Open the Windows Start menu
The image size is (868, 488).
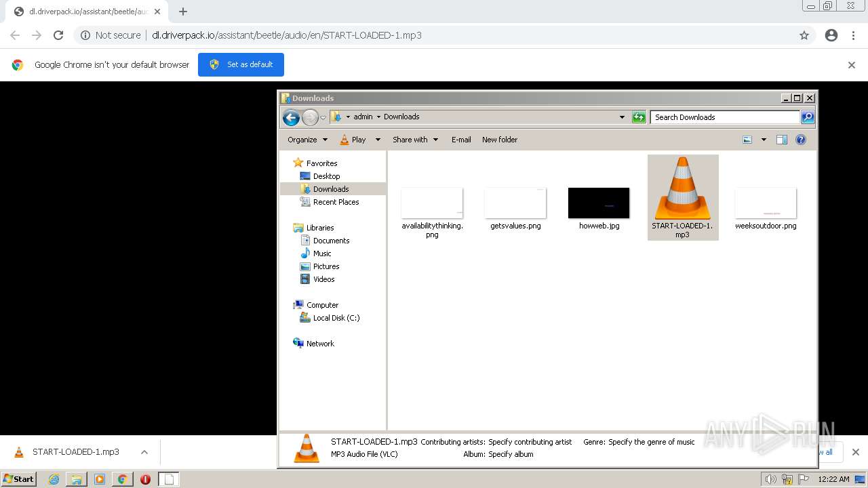tap(19, 479)
